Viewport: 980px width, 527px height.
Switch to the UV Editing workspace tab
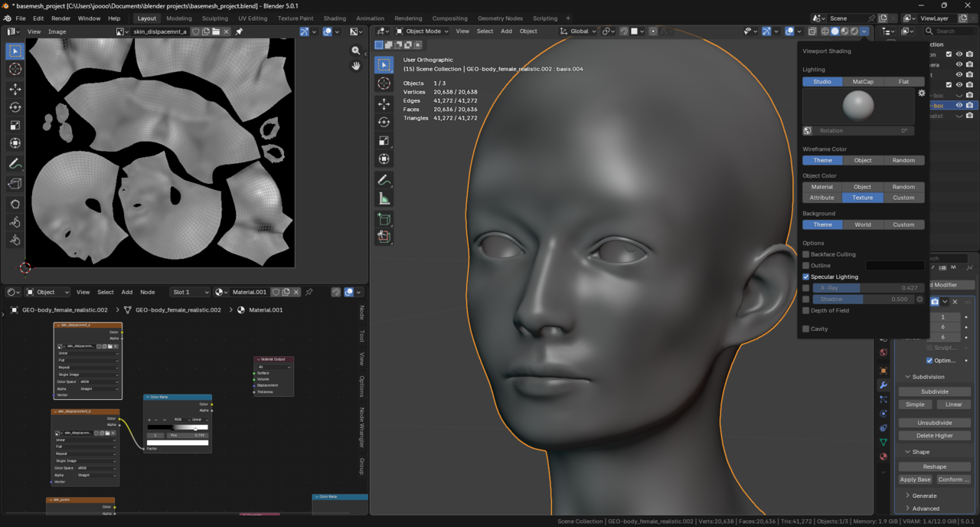253,18
